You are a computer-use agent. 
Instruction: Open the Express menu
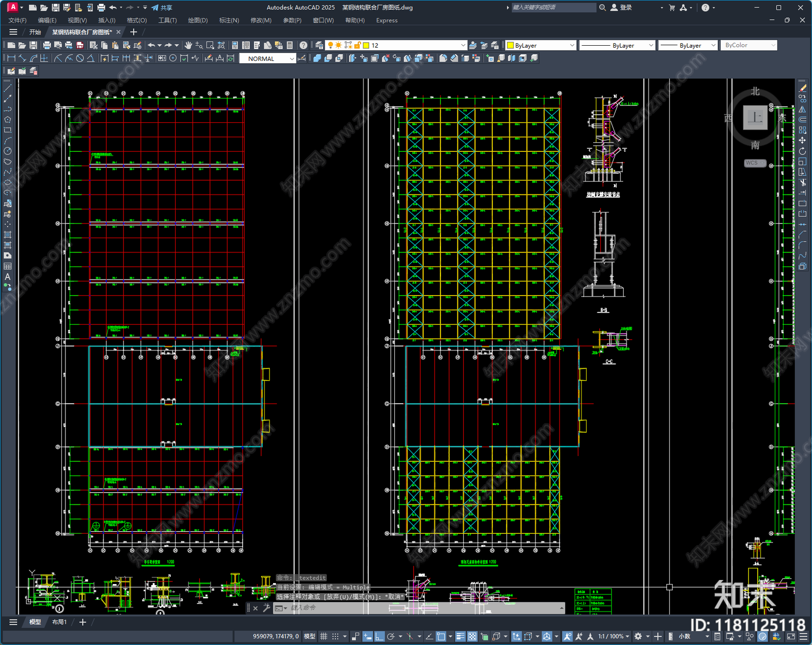coord(387,20)
